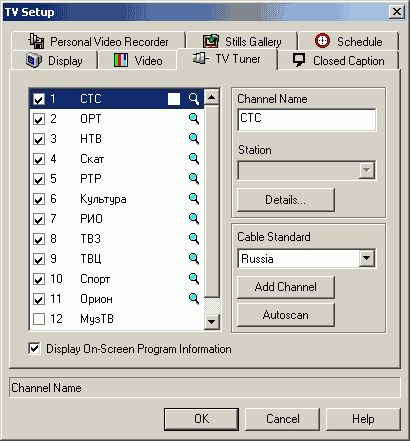Switch to Personal Video Recorder tab

click(98, 41)
